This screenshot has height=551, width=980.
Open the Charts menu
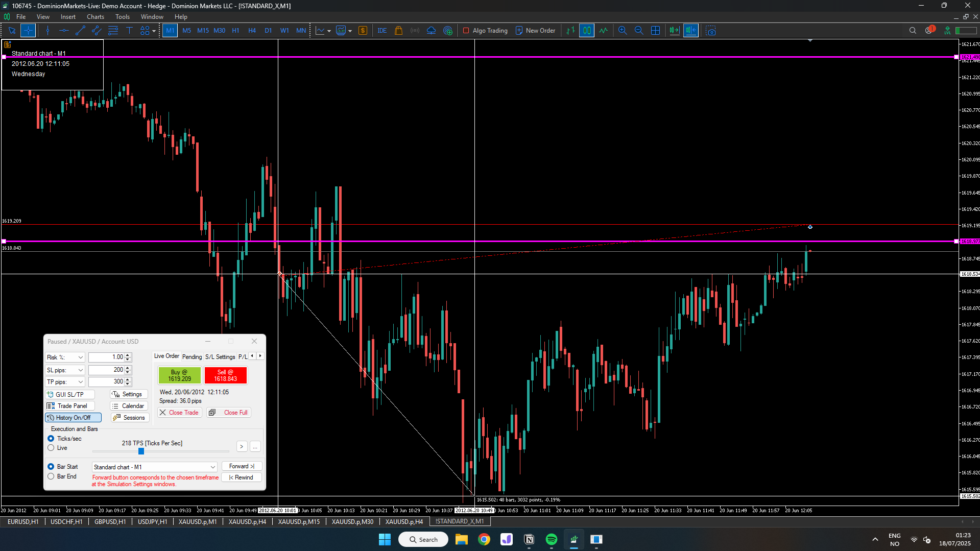[x=95, y=16]
